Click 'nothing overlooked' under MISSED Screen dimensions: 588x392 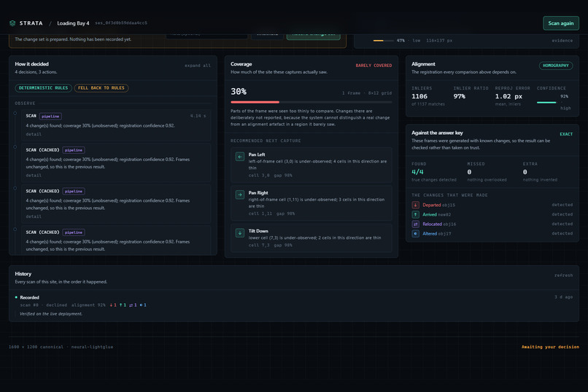coord(487,180)
